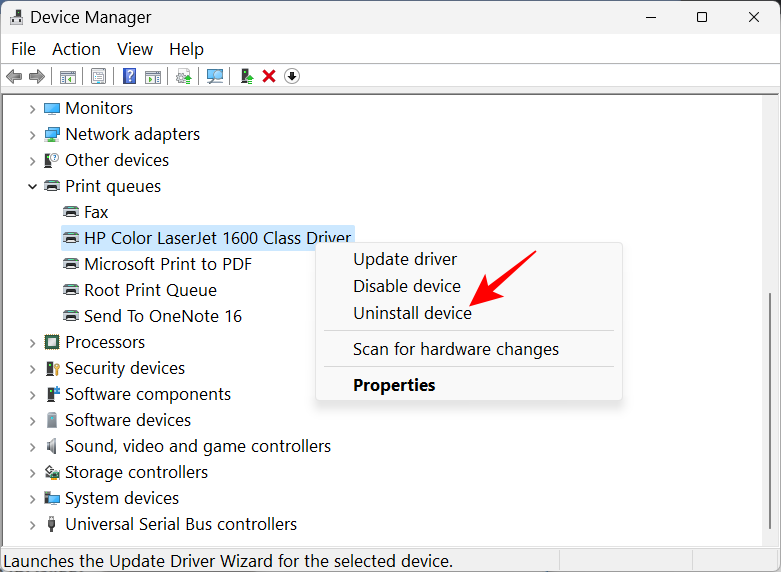Viewport: 781px width, 572px height.
Task: Click the Properties toolbar icon
Action: coord(98,76)
